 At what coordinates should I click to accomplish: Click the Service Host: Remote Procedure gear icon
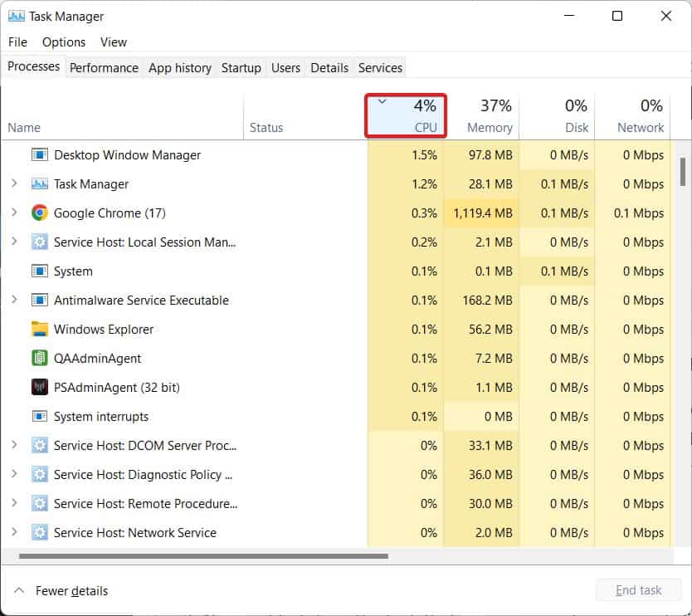click(40, 504)
